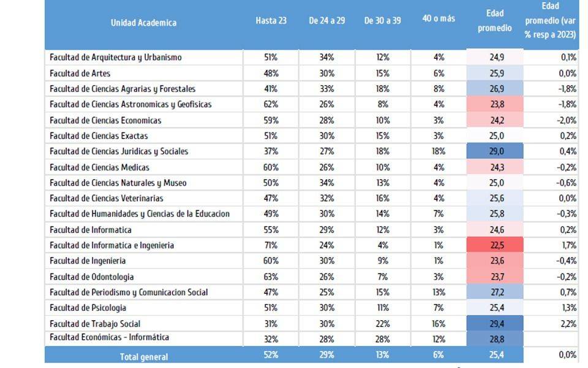Viewport: 588px width, 368px height.
Task: Click the 'Facultad de Informatica e Ingenieria' label
Action: (111, 245)
